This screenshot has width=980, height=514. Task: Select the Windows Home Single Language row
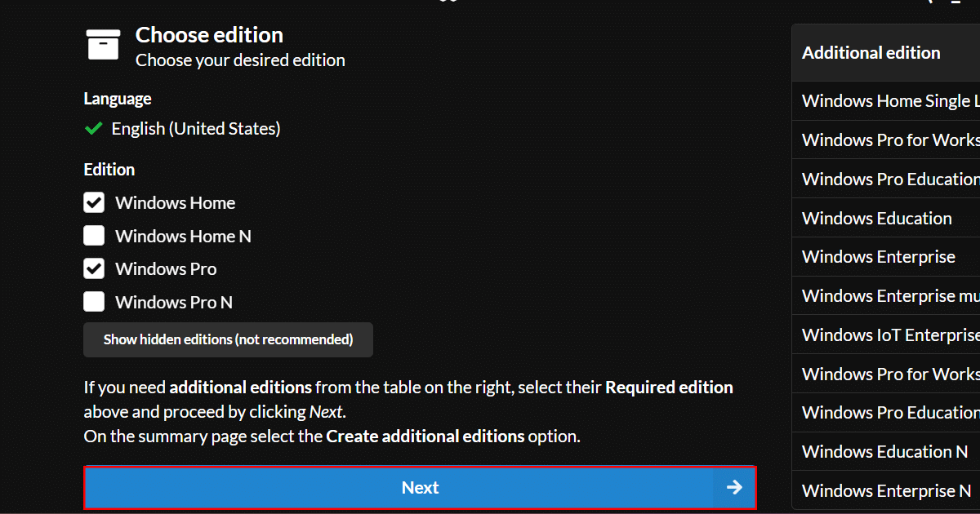[x=889, y=101]
